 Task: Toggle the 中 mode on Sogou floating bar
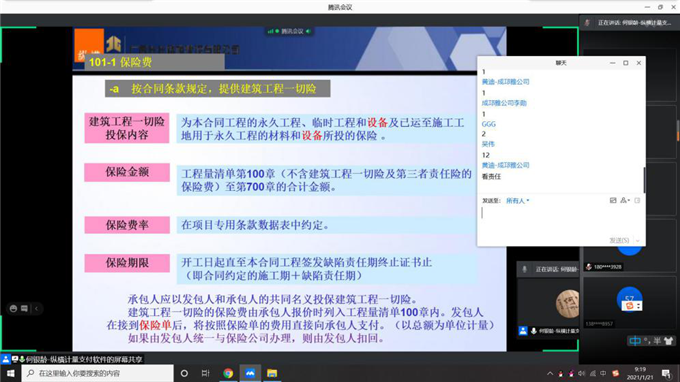click(634, 341)
